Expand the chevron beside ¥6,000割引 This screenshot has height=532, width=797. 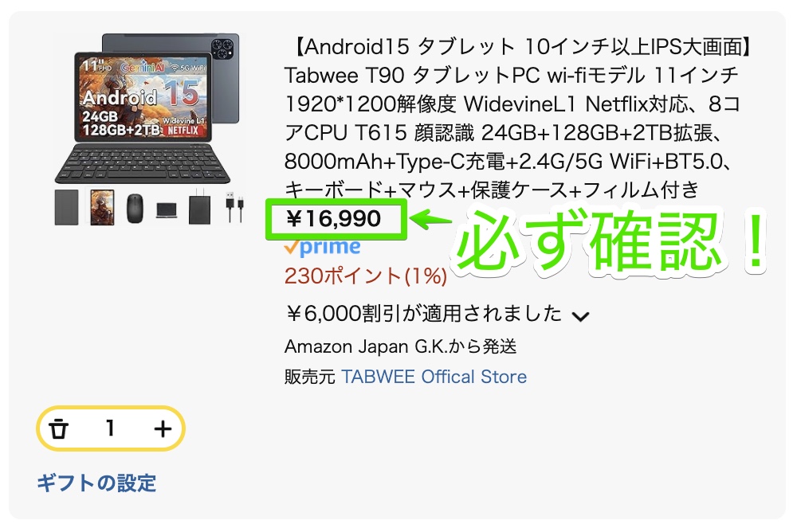(580, 316)
